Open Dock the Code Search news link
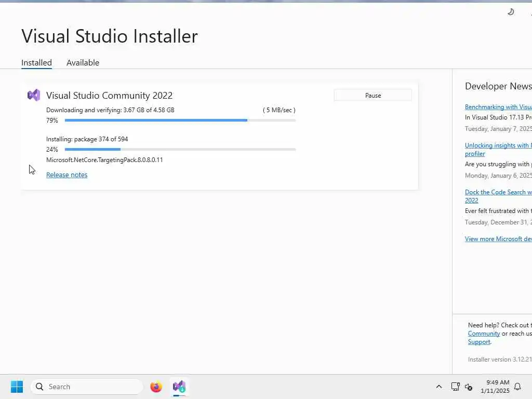 tap(498, 196)
